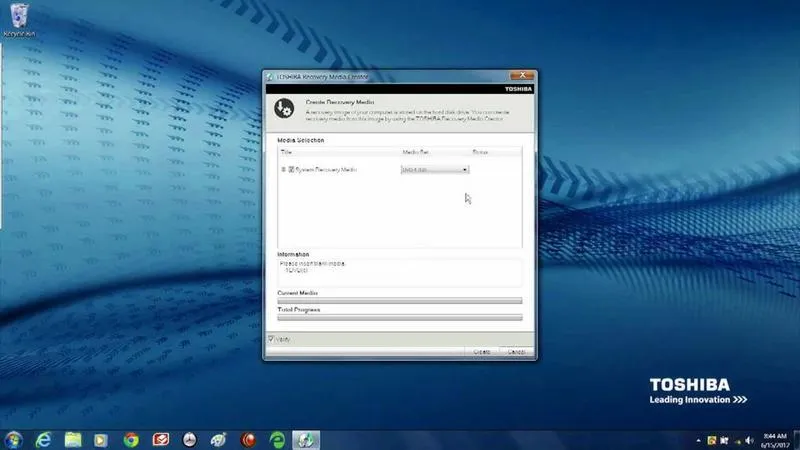Expand the System Recovery Media tree node
Image resolution: width=800 pixels, height=450 pixels.
pos(284,169)
